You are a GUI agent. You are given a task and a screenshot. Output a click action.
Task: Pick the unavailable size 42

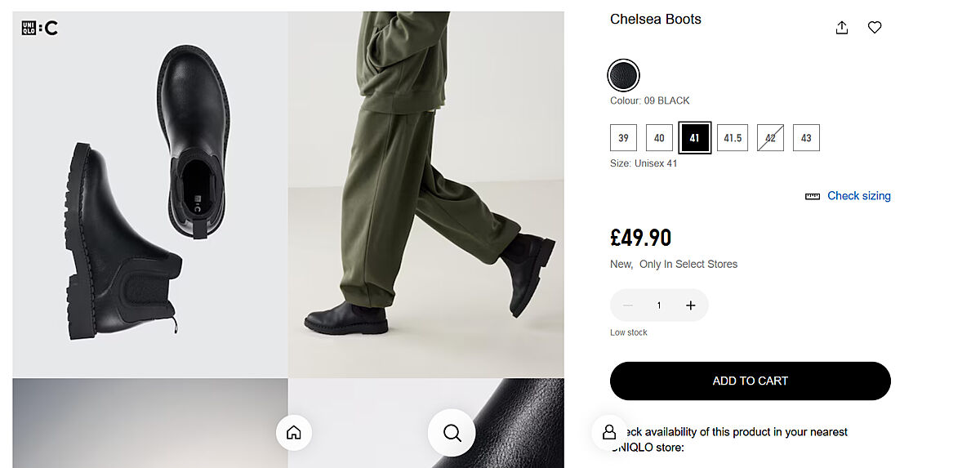pyautogui.click(x=770, y=138)
